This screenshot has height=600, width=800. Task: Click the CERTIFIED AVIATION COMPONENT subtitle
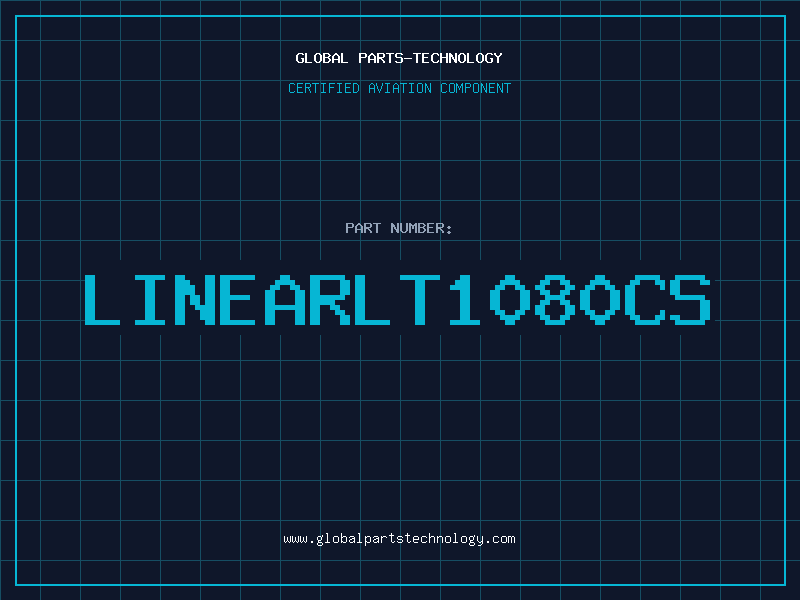point(399,88)
